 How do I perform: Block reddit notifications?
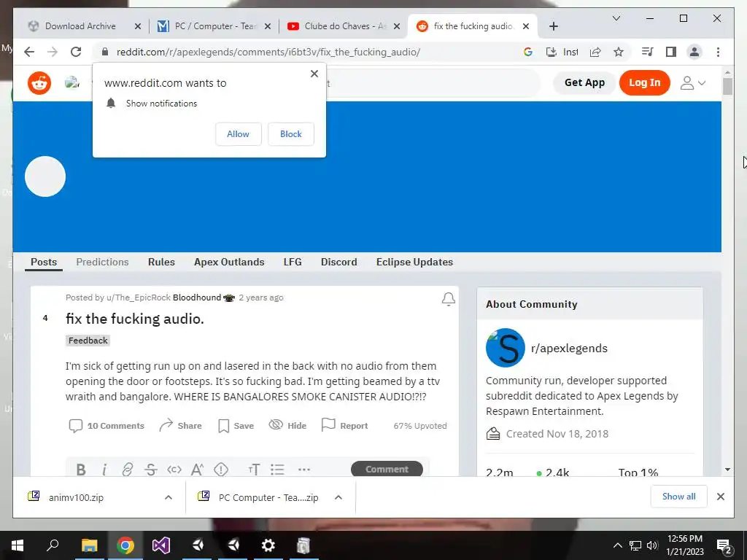290,134
